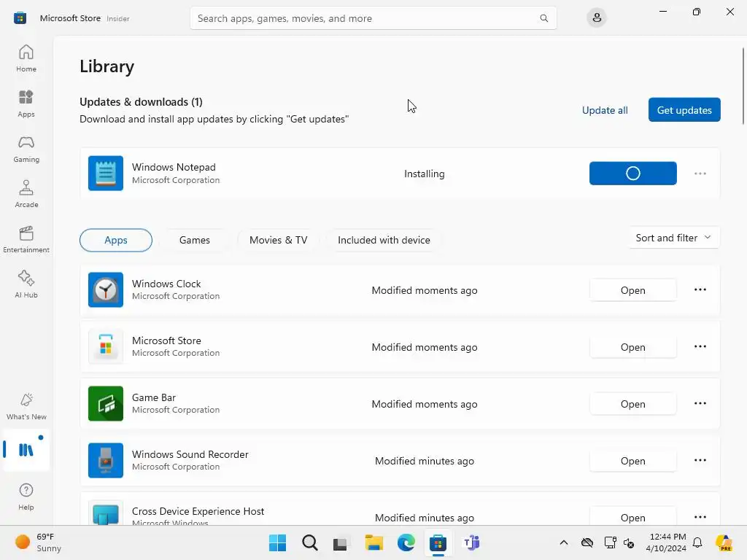Click the Microsoft Store logo in title bar
This screenshot has height=560, width=747.
coord(20,18)
